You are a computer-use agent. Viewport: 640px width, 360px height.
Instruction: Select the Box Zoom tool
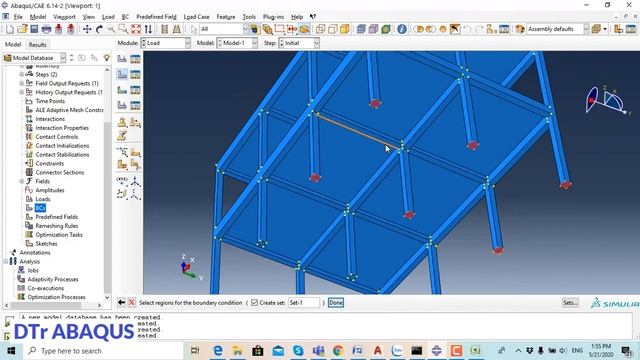pyautogui.click(x=123, y=29)
